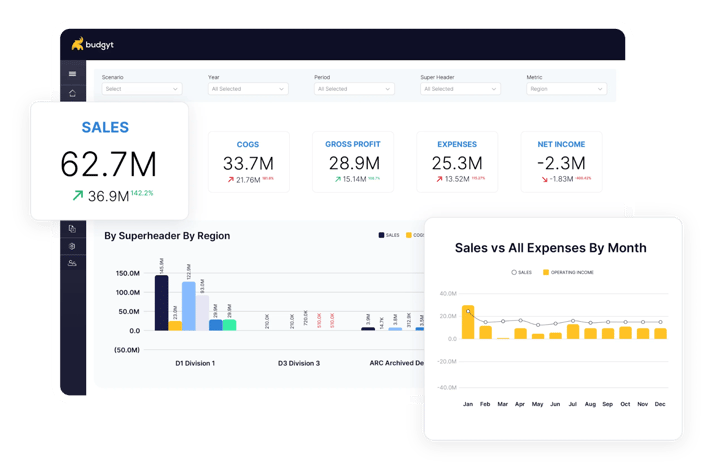Screen dimensions: 713x469
Task: Expand the Year filter dropdown
Action: click(247, 88)
